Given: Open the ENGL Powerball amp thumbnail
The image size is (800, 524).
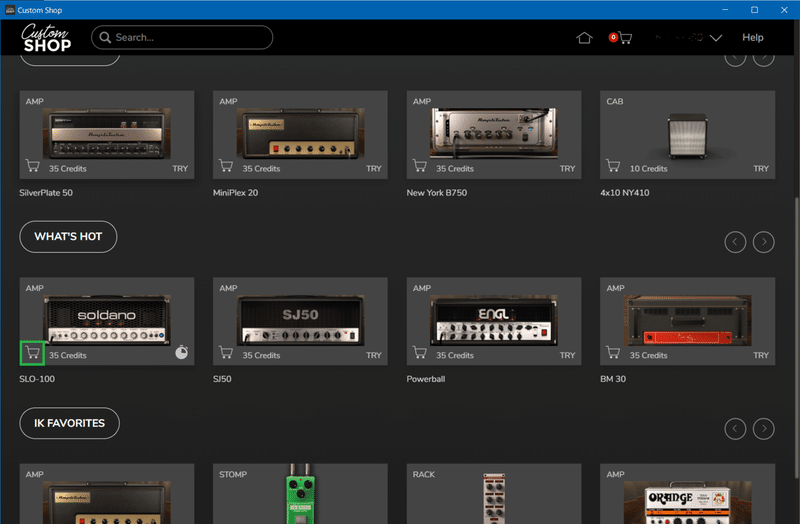Looking at the screenshot, I should click(494, 320).
